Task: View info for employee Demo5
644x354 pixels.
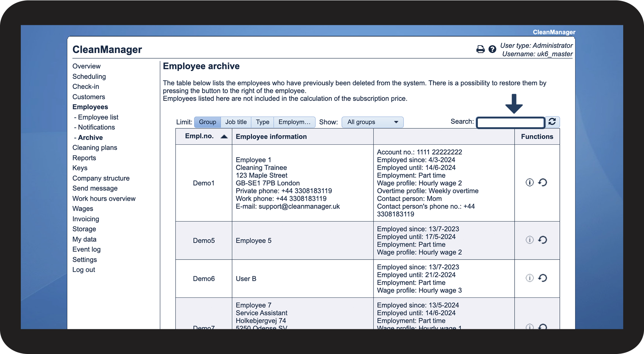Action: click(x=530, y=240)
